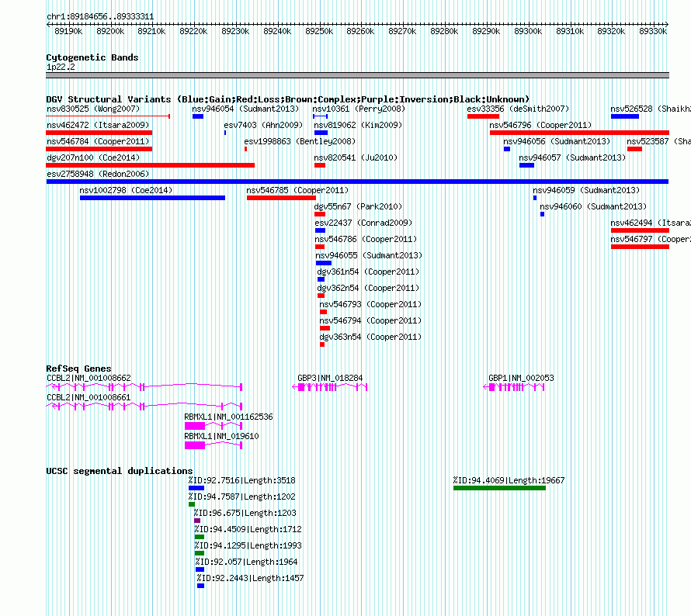
Task: Select the nsv1002798 (Coe2014) blue bar
Action: coord(152,198)
